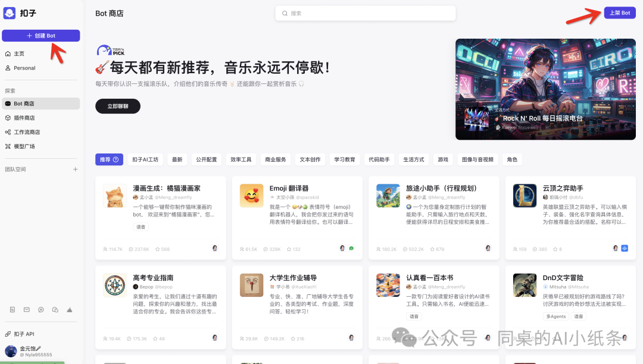The height and width of the screenshot is (364, 643).
Task: Click the community chat icon near bottom left
Action: point(40,308)
